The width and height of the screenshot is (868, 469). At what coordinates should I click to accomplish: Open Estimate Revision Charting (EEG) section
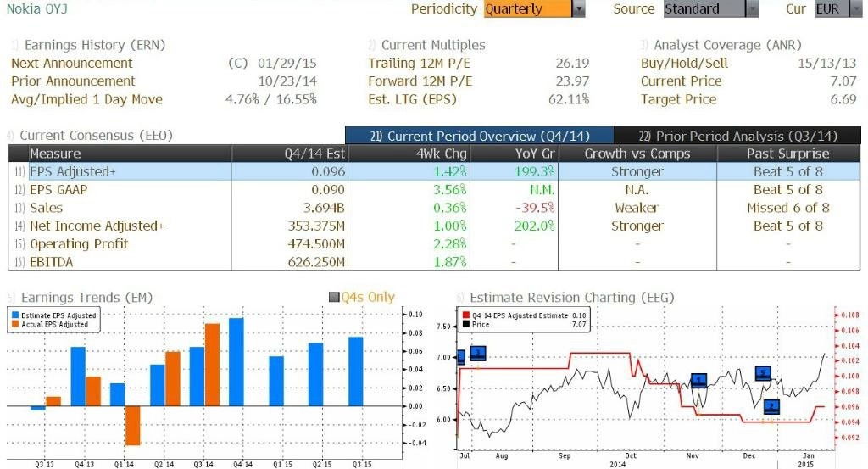click(572, 298)
